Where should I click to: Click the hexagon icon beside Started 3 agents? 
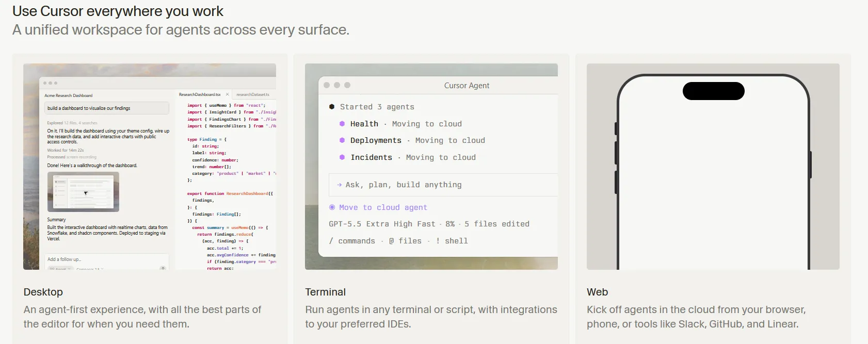coord(332,107)
